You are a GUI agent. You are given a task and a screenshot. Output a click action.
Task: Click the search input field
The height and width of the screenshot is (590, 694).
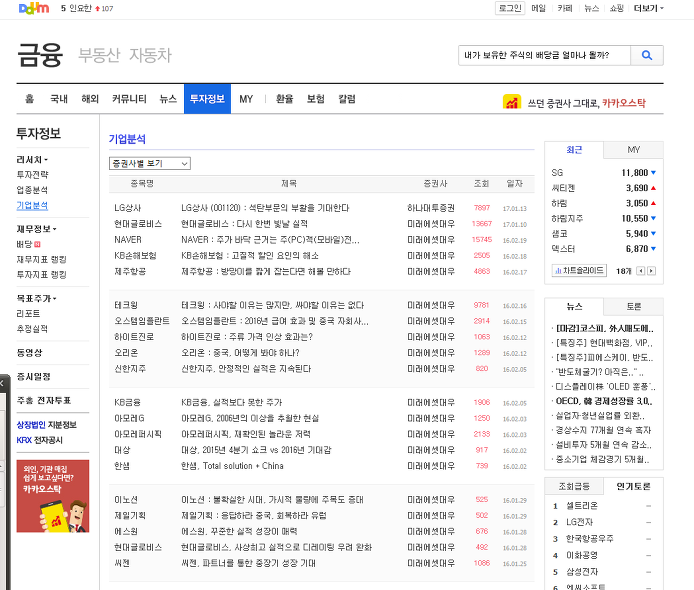point(544,55)
